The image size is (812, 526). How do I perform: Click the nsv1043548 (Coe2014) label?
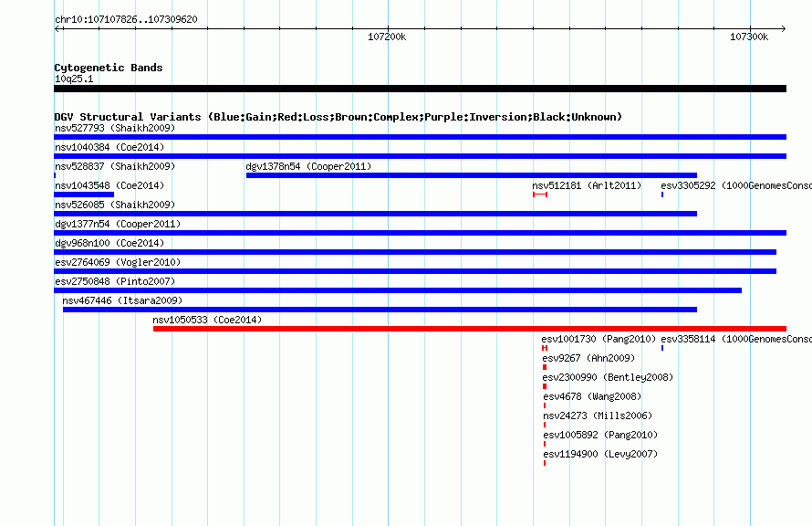click(x=109, y=185)
